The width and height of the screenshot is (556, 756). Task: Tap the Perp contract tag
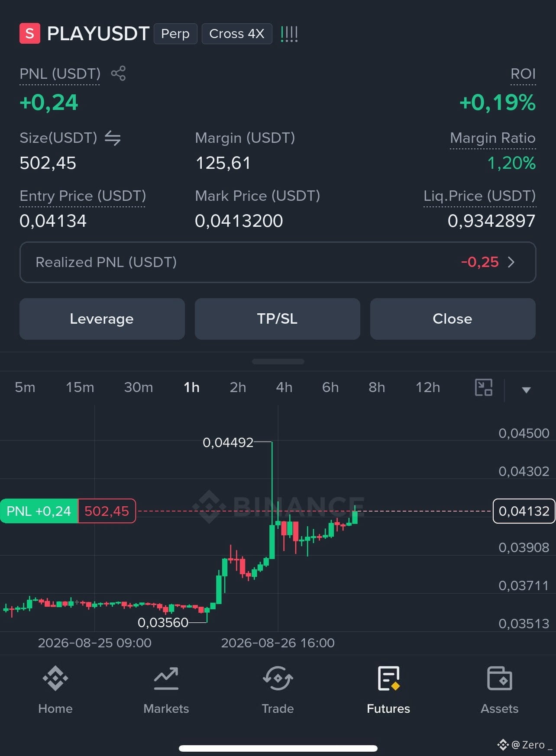pos(175,34)
